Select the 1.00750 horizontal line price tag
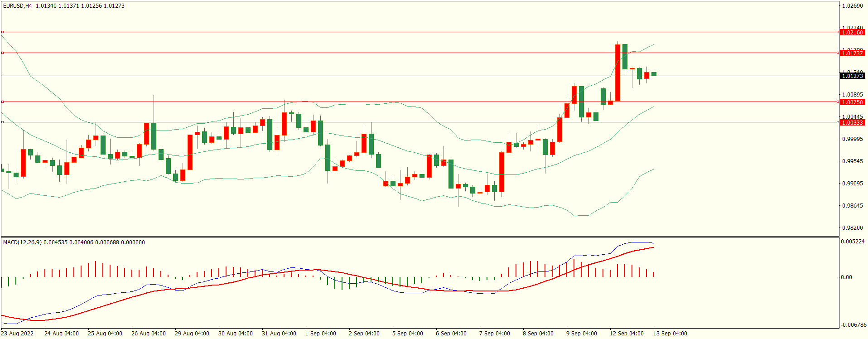 point(852,102)
